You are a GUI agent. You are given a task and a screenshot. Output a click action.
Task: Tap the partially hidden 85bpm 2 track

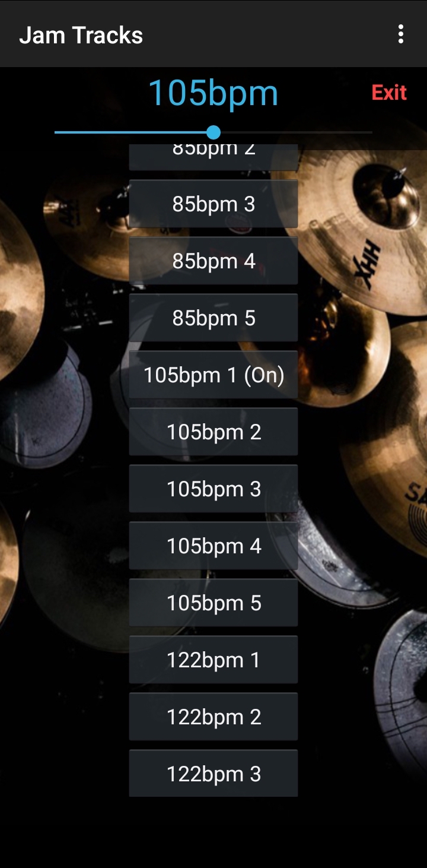[x=213, y=157]
